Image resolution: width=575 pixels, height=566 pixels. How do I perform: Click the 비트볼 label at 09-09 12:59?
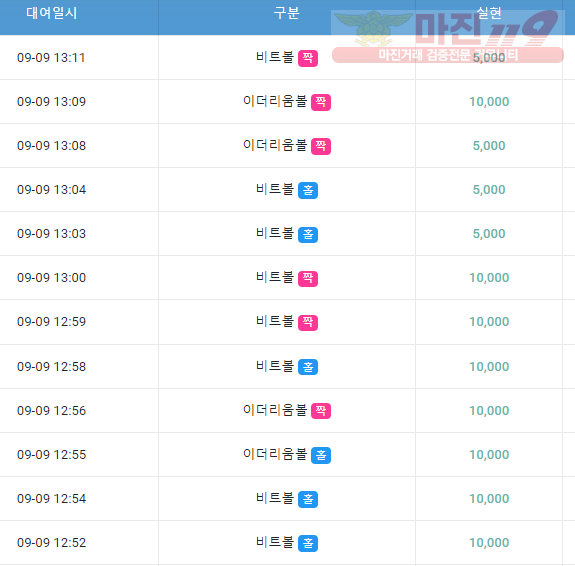click(275, 321)
